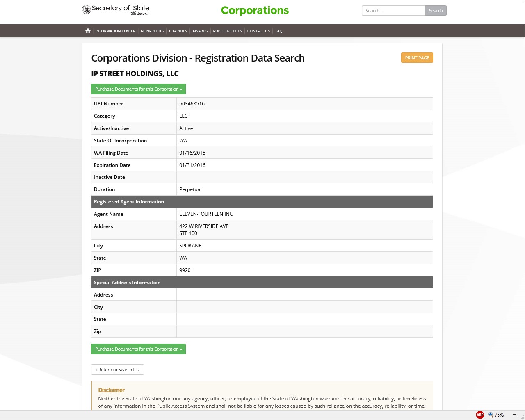525x420 pixels.
Task: Open the Information Center menu
Action: click(x=115, y=31)
